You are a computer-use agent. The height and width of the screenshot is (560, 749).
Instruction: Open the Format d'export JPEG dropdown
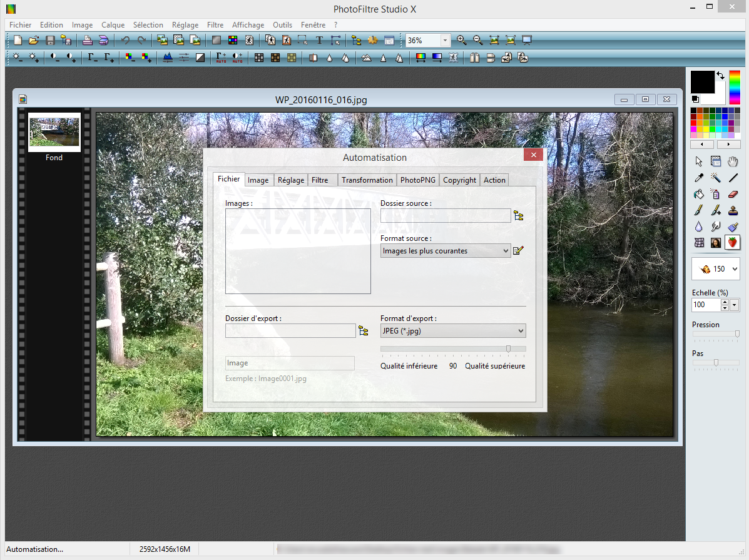[521, 331]
